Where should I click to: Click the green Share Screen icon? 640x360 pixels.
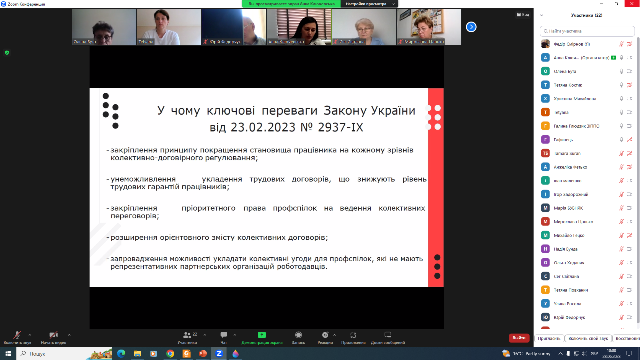(262, 335)
